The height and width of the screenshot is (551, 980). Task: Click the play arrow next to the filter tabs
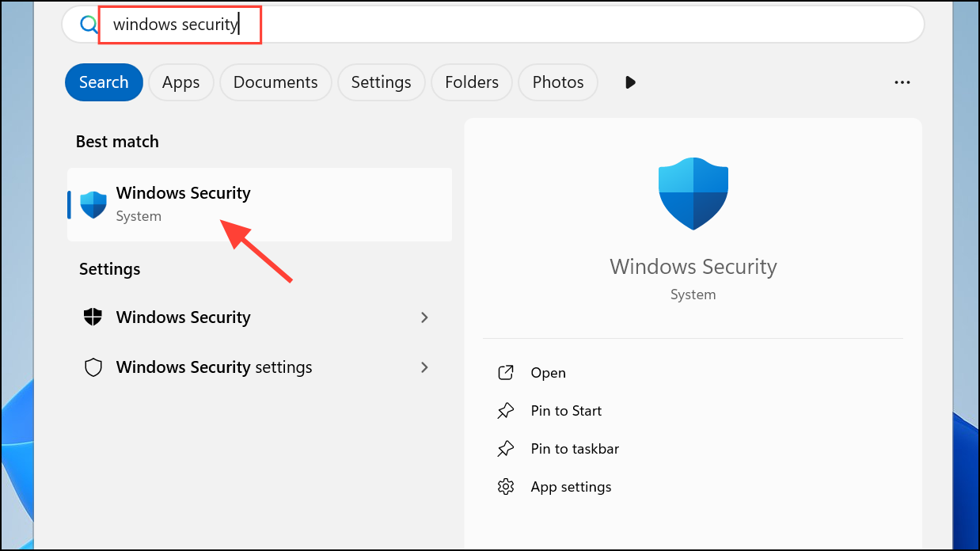pyautogui.click(x=629, y=82)
